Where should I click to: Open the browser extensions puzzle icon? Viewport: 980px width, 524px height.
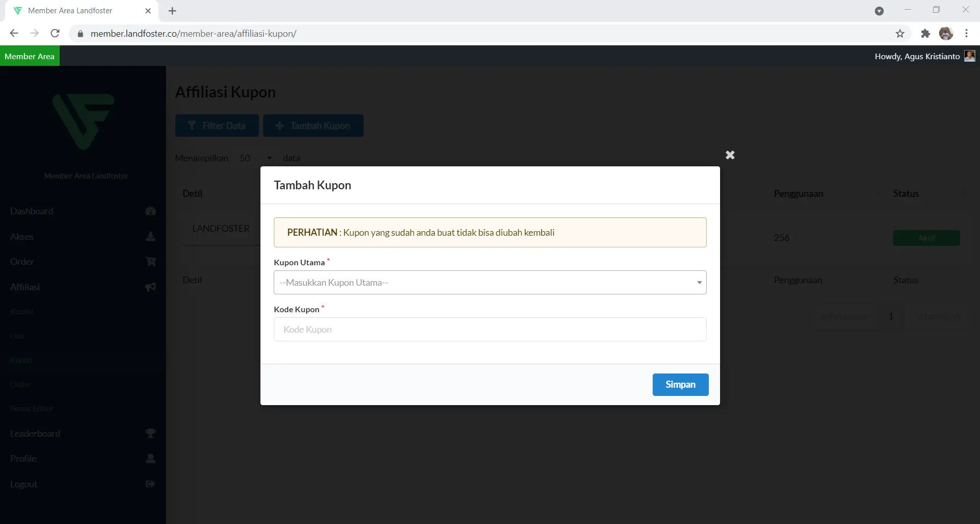(925, 34)
